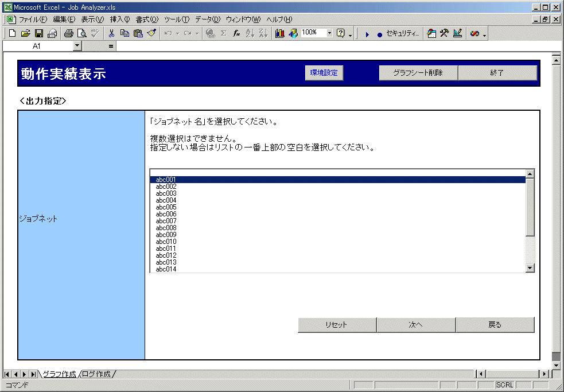564x392 pixels.
Task: Click the Sort Descending Z-A icon
Action: click(263, 33)
